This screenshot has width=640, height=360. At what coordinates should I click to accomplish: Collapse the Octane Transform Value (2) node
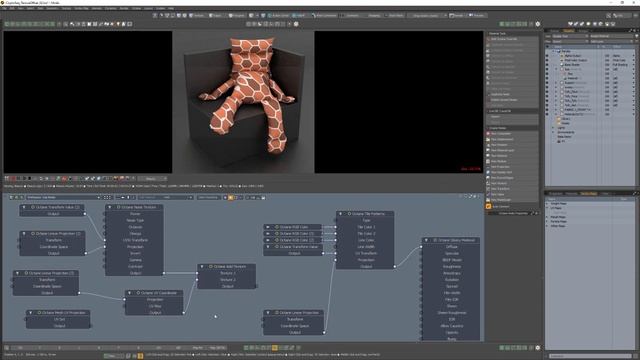24,207
